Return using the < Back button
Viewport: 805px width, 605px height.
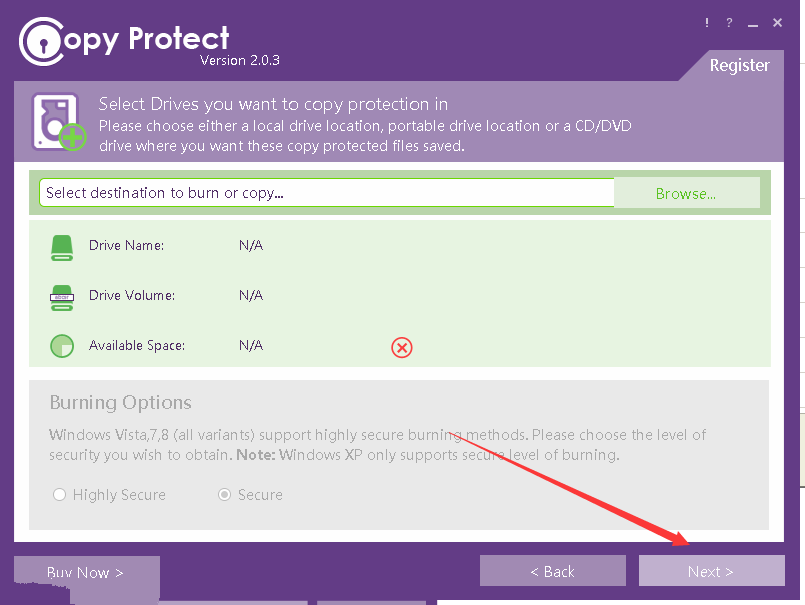coord(553,571)
